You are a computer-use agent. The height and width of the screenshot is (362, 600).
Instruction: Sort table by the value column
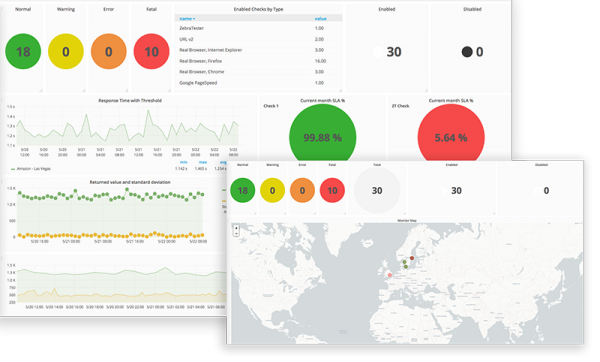321,18
